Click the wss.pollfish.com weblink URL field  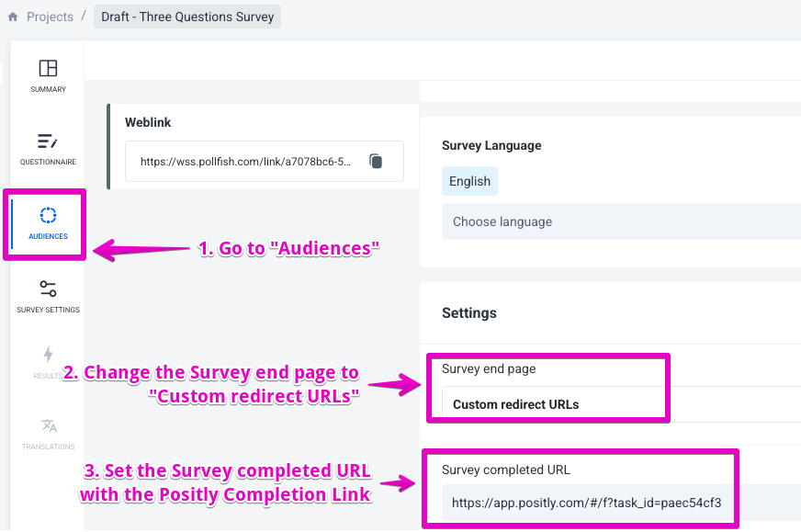pos(245,162)
